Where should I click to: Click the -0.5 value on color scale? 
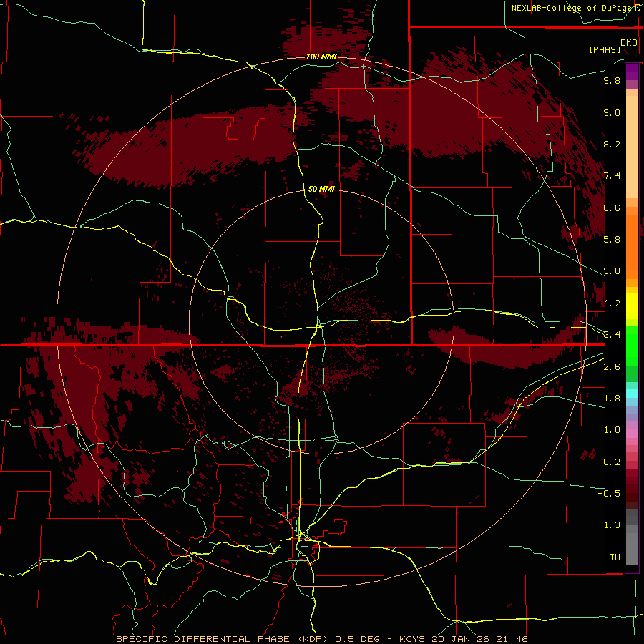pos(609,494)
